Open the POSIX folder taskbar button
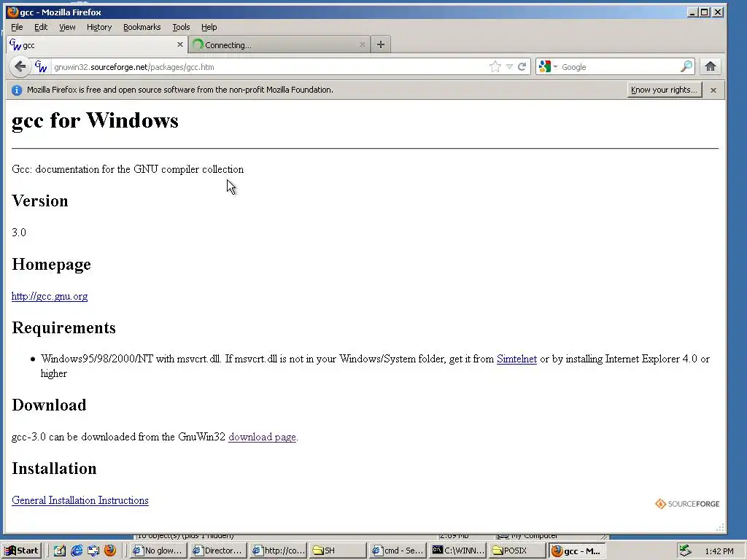Viewport: 747px width, 560px height. [x=517, y=551]
